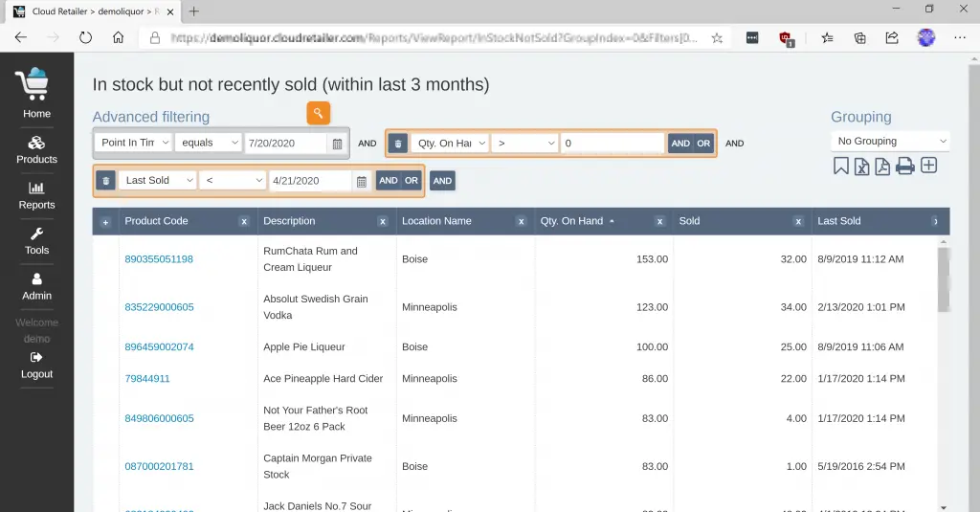Open the Admin section
980x512 pixels.
tap(36, 287)
